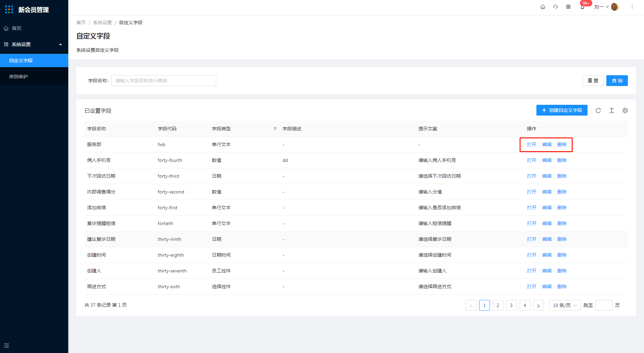Collapse the 系统设置 sidebar group
Image resolution: width=644 pixels, height=353 pixels.
coord(34,44)
